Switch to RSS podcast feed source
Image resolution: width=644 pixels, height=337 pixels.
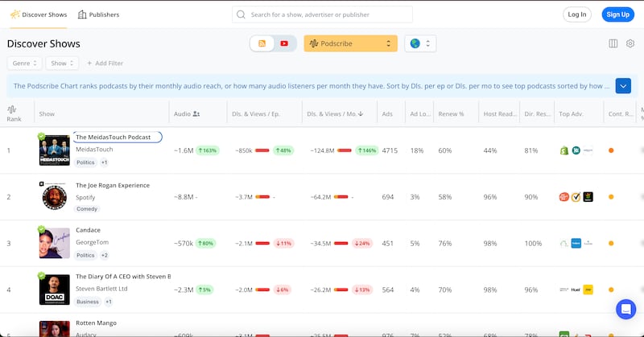click(x=262, y=43)
